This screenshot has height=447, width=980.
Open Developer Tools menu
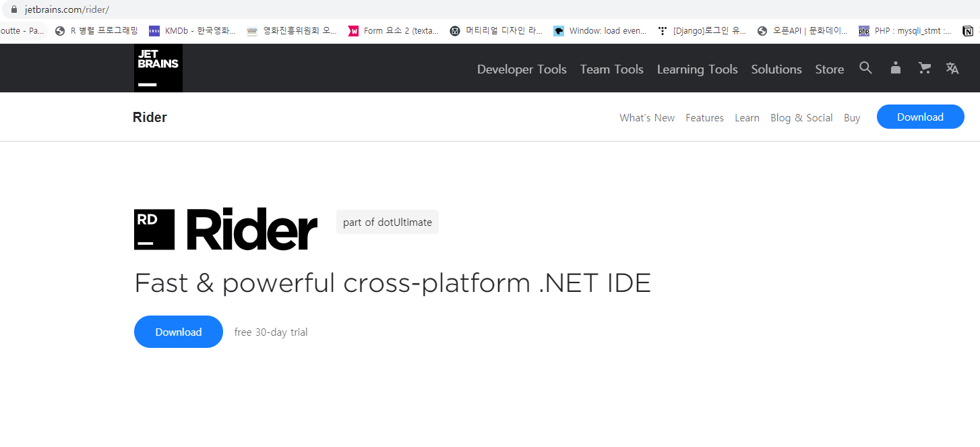pos(522,69)
